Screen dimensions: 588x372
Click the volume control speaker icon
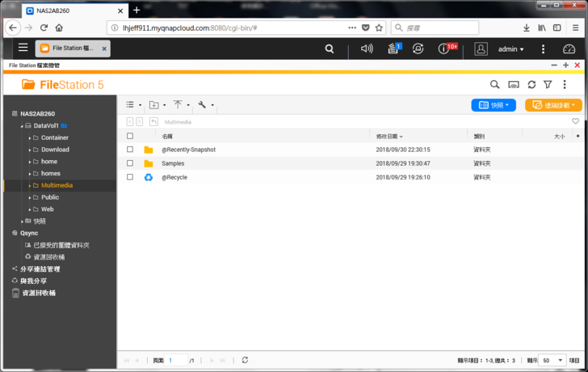(367, 49)
